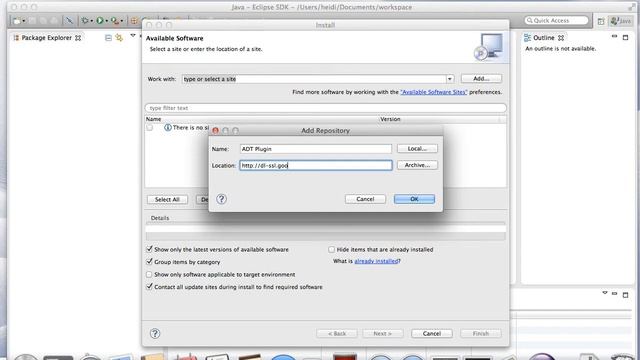
Task: Click the Name field containing ADT Plugin
Action: [316, 149]
